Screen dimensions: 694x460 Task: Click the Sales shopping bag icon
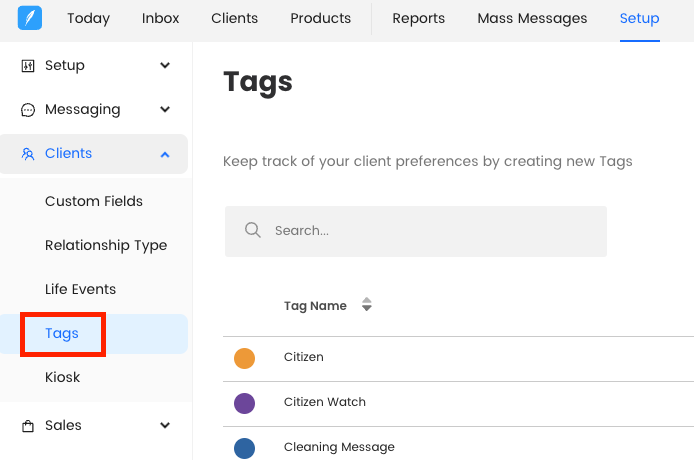(28, 426)
